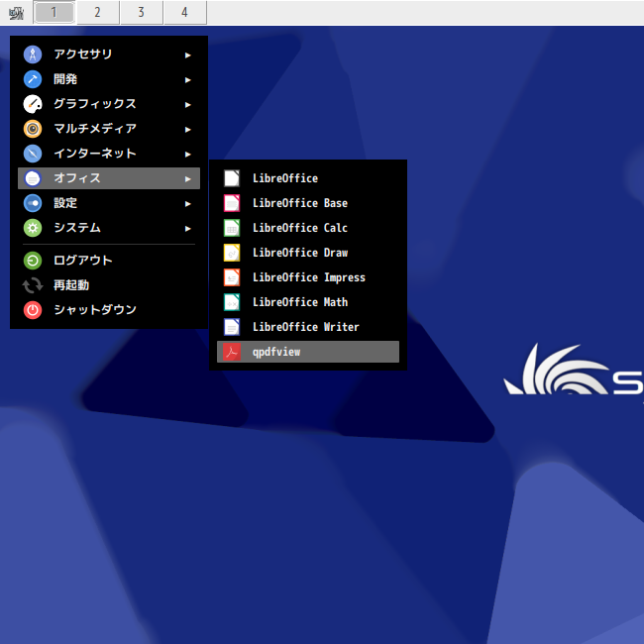The height and width of the screenshot is (644, 644).
Task: Open the インターネット menu category
Action: tap(109, 154)
